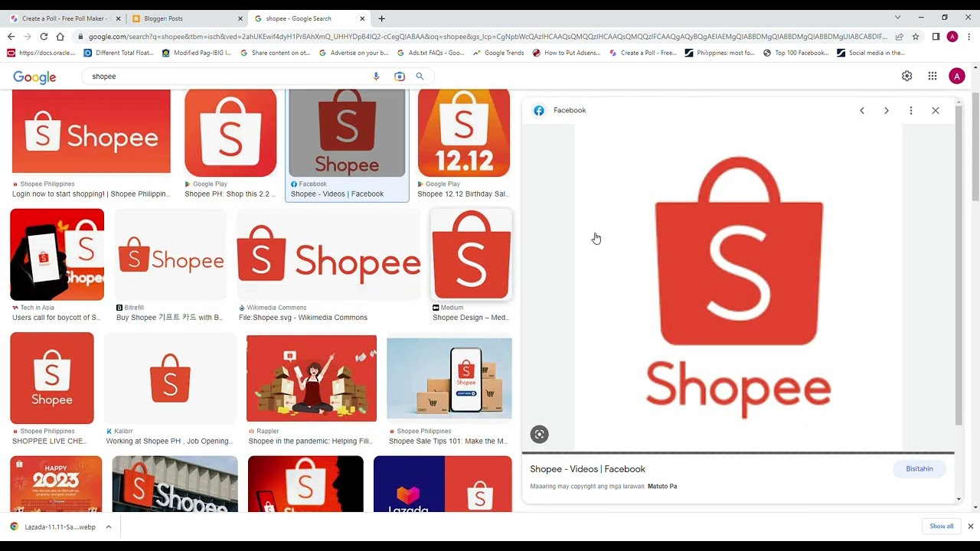Viewport: 980px width, 551px height.
Task: Select the Medium Shopee Design thumbnail
Action: (472, 255)
